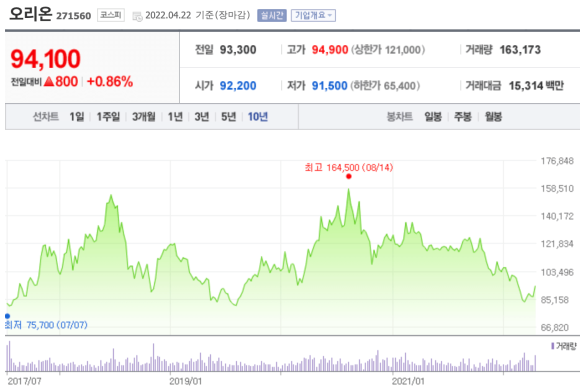Click the 실시간 real-time button
580x392 pixels.
click(x=272, y=16)
